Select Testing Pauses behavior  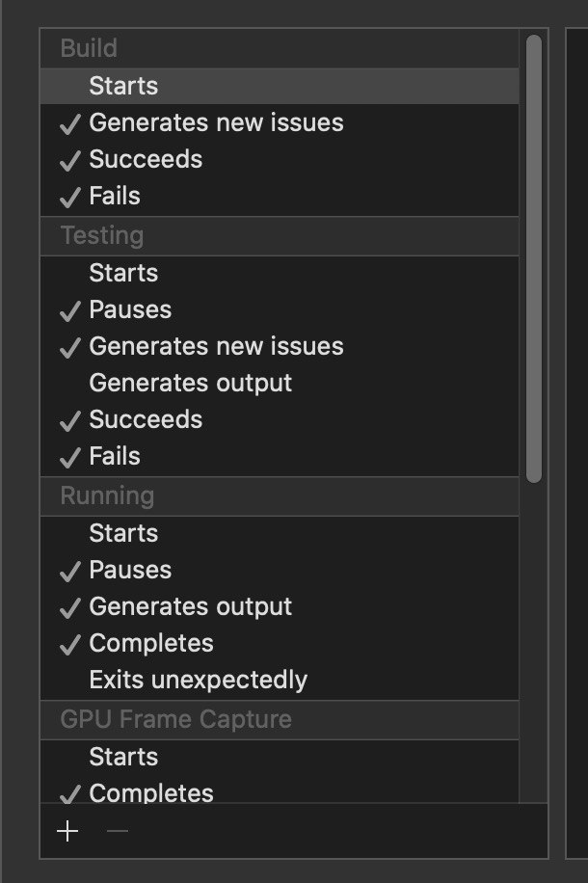[130, 309]
